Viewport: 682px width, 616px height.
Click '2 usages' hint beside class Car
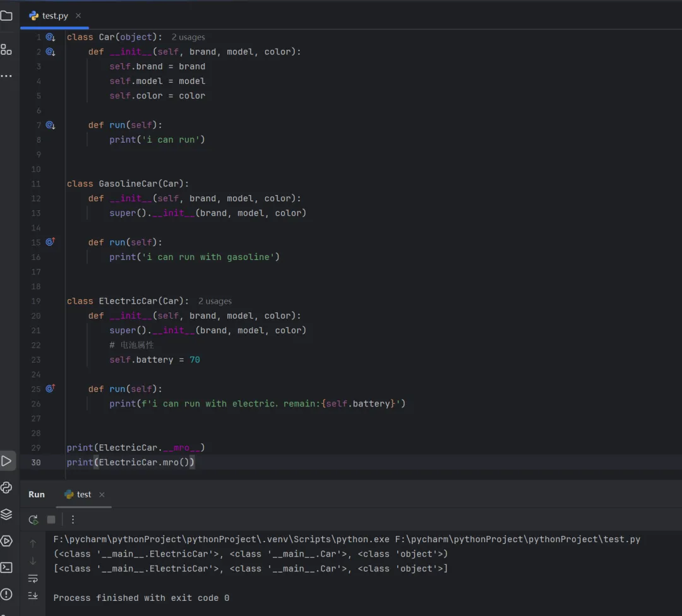pyautogui.click(x=188, y=37)
